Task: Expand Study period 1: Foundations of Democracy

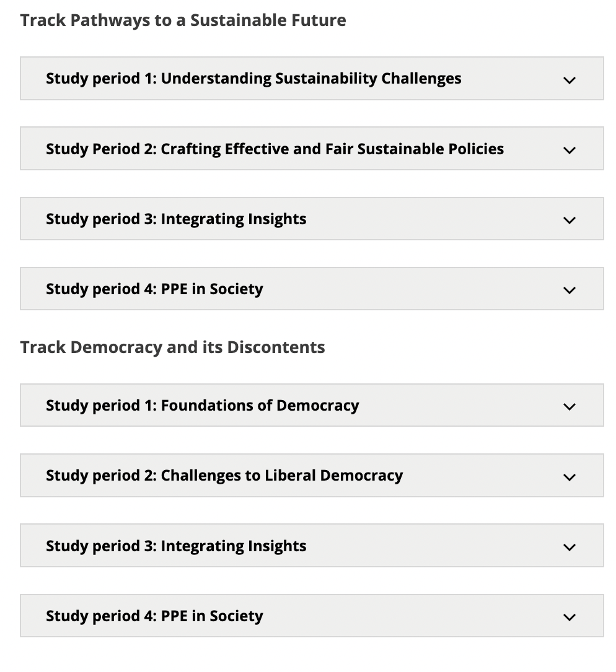Action: tap(202, 405)
